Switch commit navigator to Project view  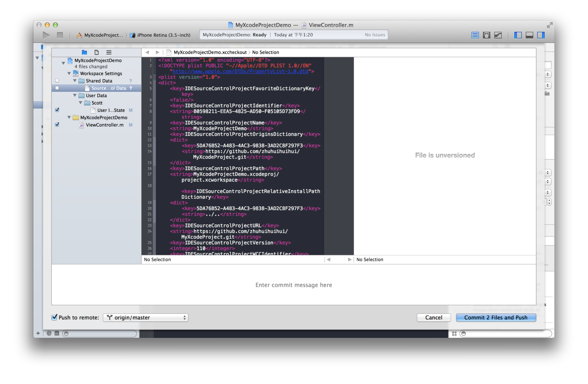tap(84, 52)
